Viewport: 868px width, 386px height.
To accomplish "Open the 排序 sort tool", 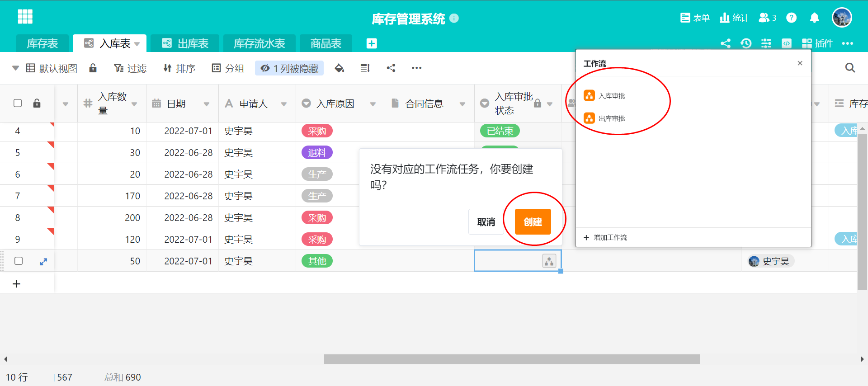I will 179,68.
